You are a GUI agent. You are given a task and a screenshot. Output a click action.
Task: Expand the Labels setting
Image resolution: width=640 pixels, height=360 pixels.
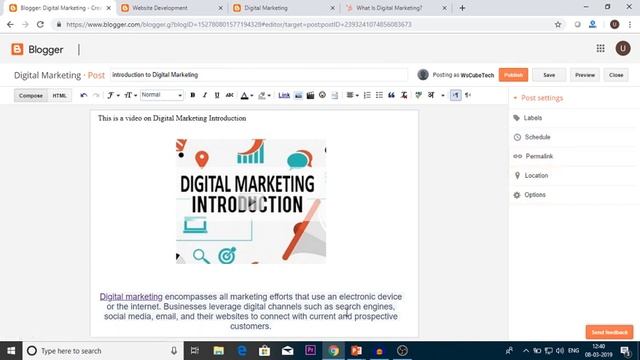point(533,118)
